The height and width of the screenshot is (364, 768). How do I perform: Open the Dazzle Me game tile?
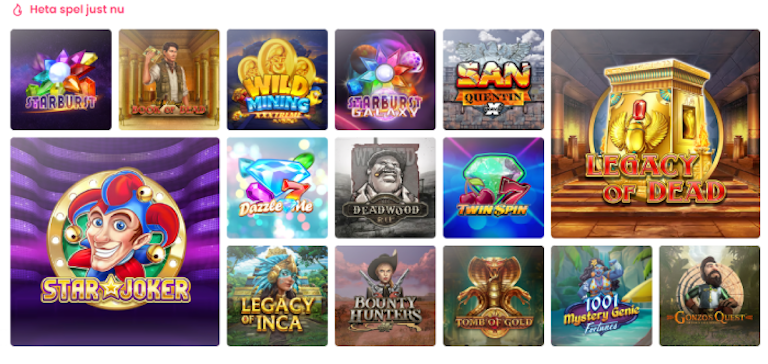tap(277, 188)
